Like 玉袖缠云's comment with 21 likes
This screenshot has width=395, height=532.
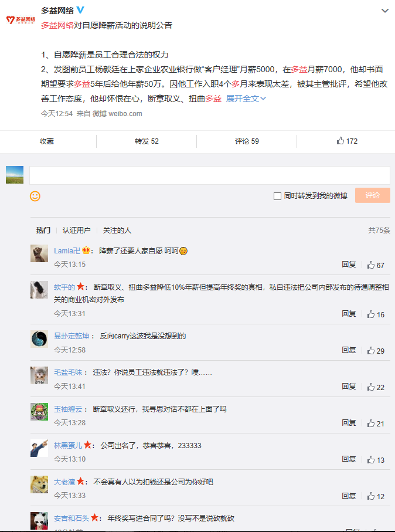(x=376, y=423)
